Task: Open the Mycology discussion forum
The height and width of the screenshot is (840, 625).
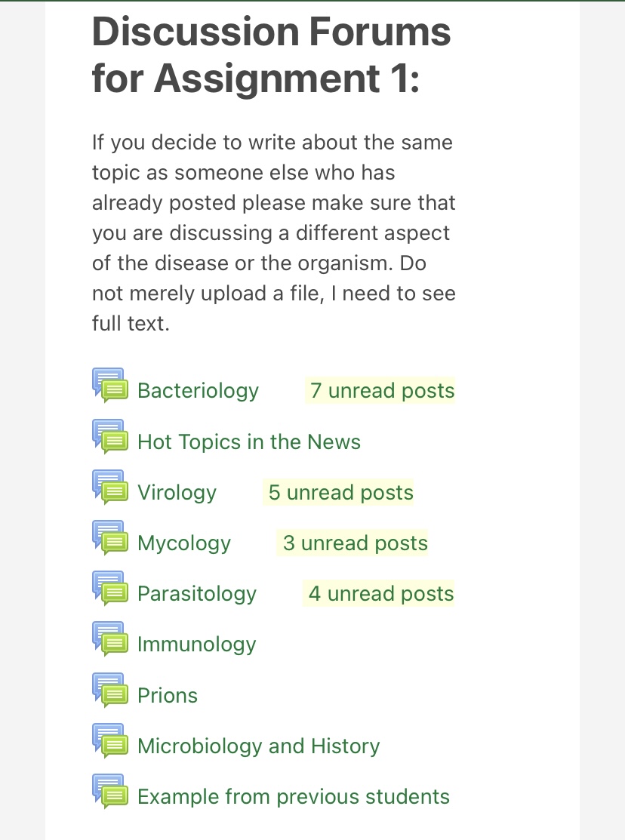Action: 184,543
